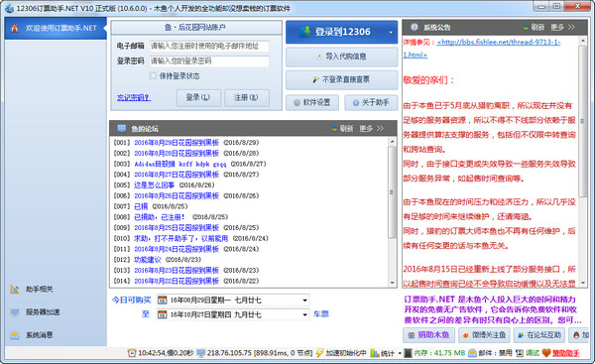
Task: Click 更多 in the 鱼的论坛 header
Action: 371,129
